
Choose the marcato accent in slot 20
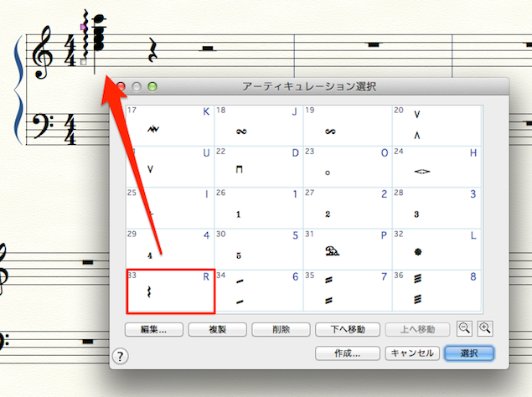click(x=436, y=126)
